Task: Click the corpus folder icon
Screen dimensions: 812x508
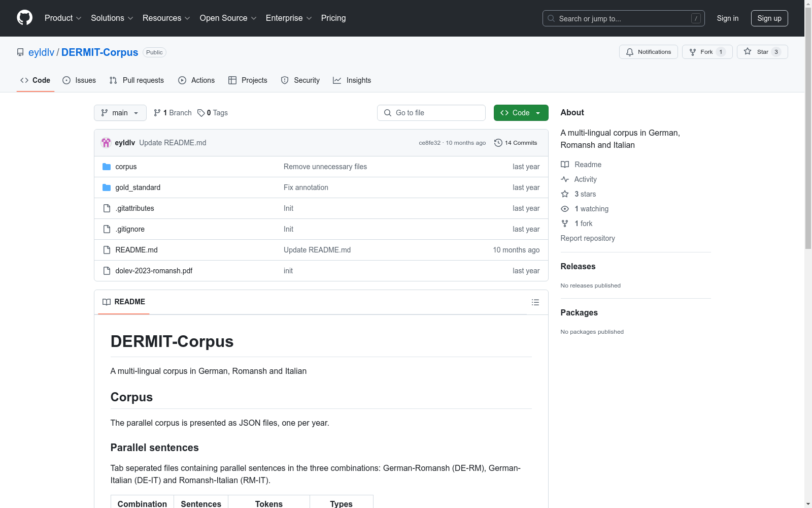Action: 107,167
